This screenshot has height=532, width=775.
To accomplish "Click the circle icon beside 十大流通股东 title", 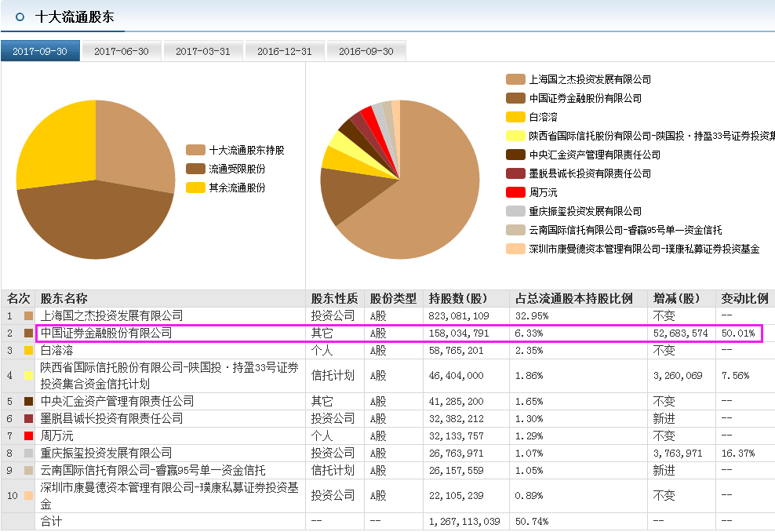I will coord(20,16).
